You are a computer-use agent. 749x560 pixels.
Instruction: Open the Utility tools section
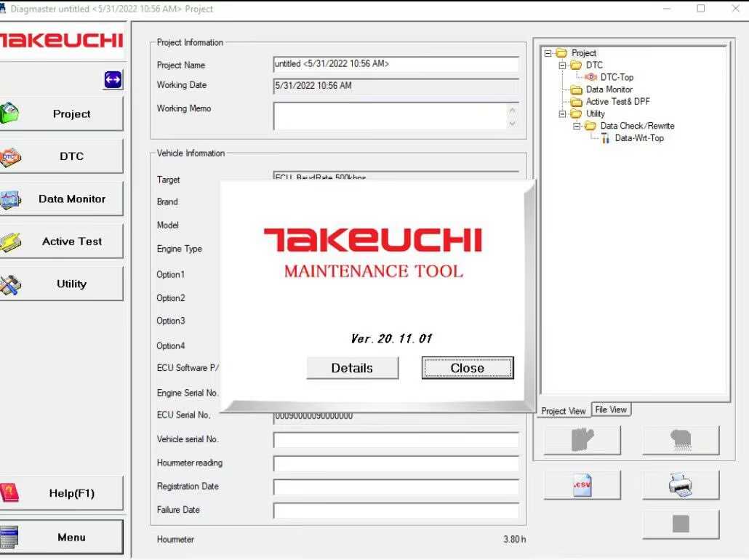point(62,284)
